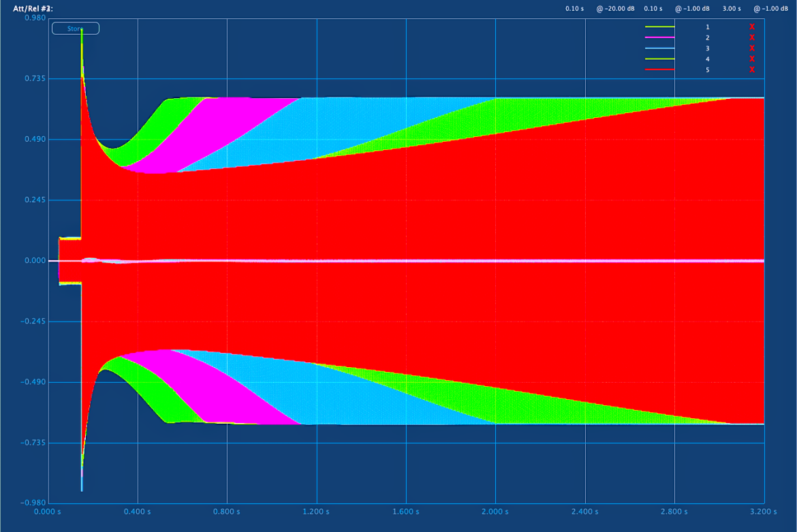The image size is (797, 532).
Task: Choose the cyan line swatch for trace 3
Action: [660, 48]
